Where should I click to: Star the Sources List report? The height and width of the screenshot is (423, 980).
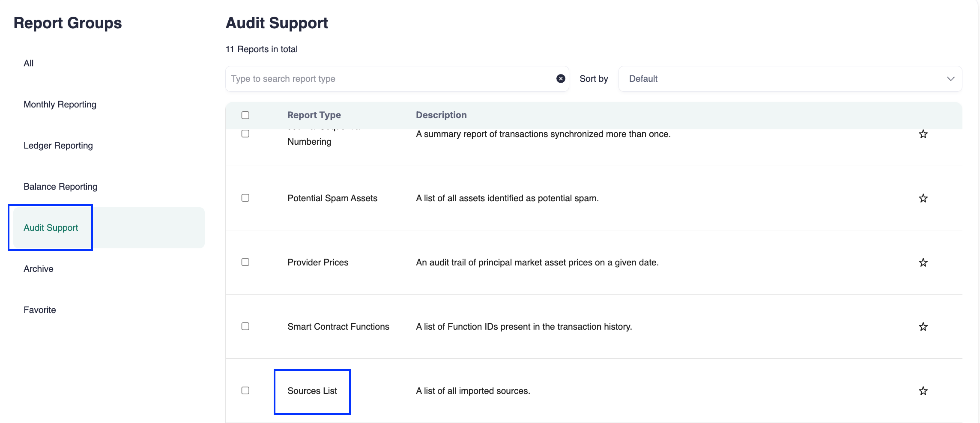[x=923, y=391]
